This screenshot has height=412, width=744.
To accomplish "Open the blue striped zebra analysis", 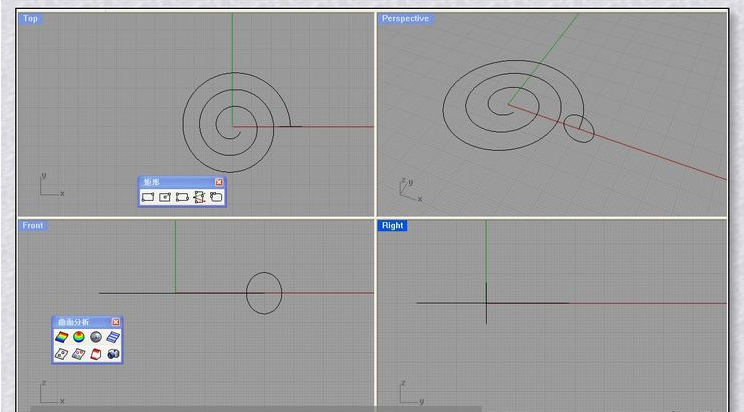I will [x=113, y=337].
